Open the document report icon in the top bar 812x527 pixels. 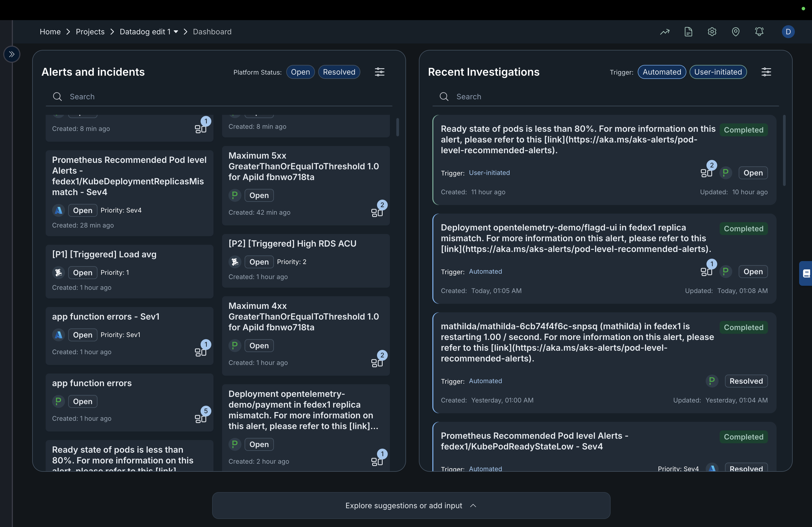coord(688,31)
